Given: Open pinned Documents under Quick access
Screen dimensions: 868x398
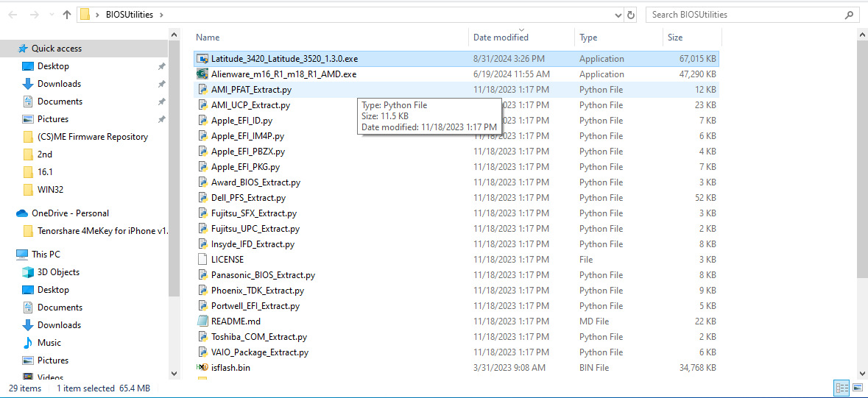Looking at the screenshot, I should point(60,102).
